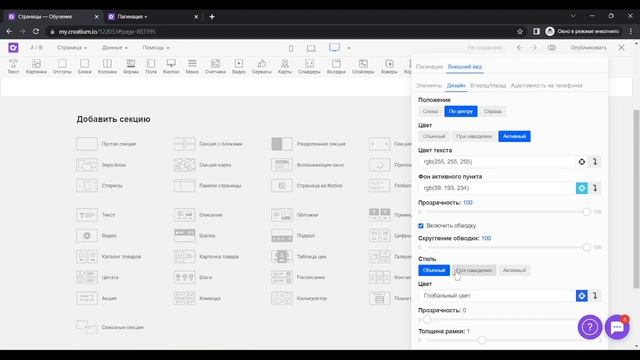Select Активный under Цвет
Screen dimensions: 640x360
click(514, 136)
